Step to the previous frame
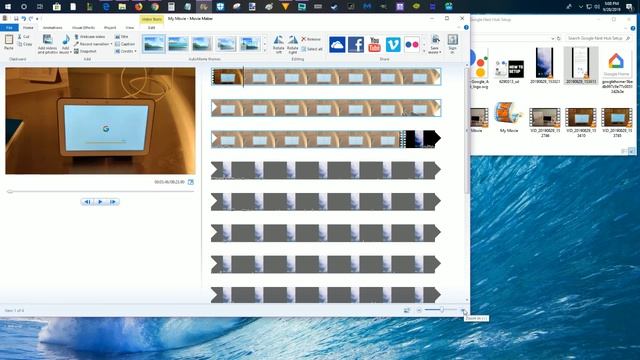Image resolution: width=640 pixels, height=360 pixels. click(87, 202)
